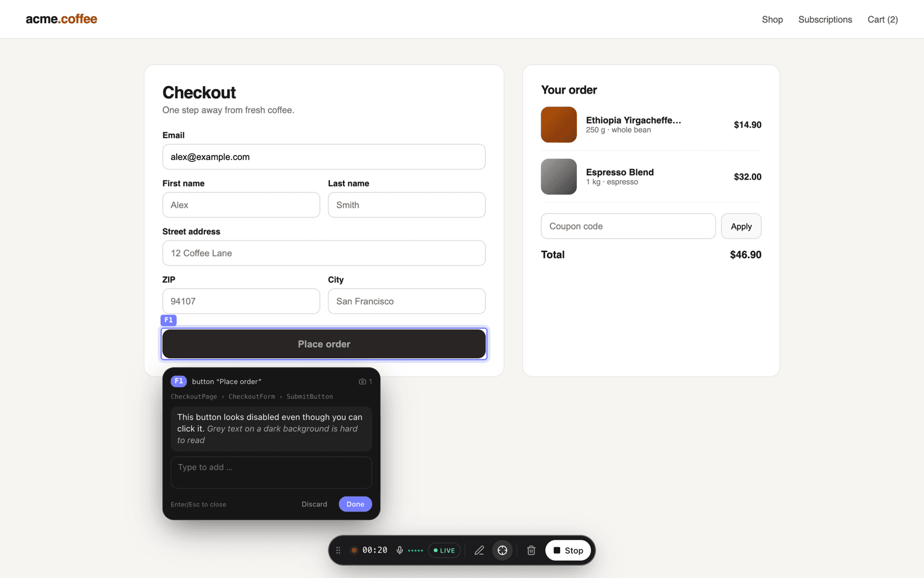Focus the Last name field
The height and width of the screenshot is (578, 924).
pos(407,205)
